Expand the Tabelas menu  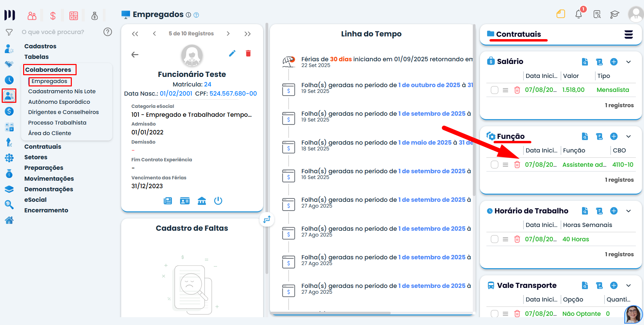36,57
